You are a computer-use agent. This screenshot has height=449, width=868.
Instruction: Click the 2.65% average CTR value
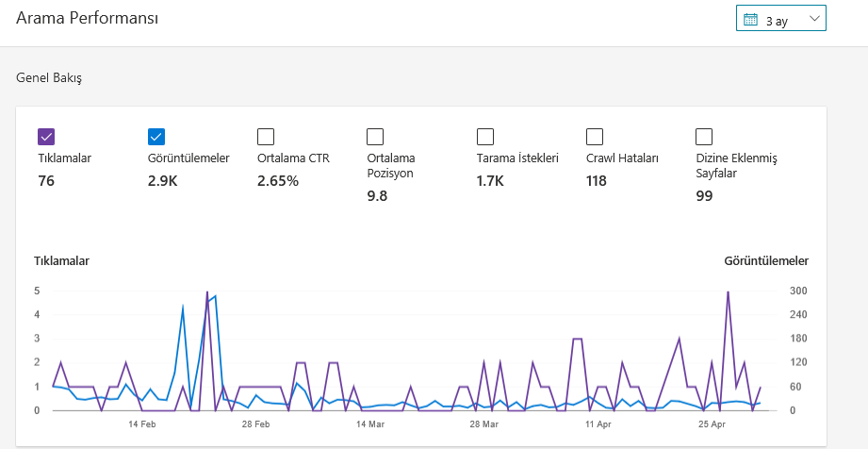[x=278, y=181]
